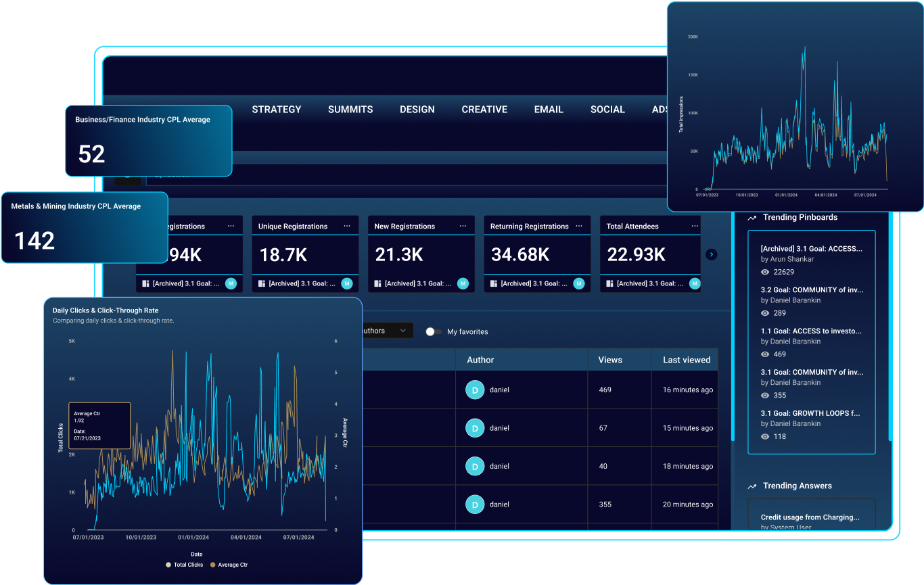Click the Trending Pinboards trend-line icon
Image resolution: width=924 pixels, height=585 pixels.
(x=752, y=217)
